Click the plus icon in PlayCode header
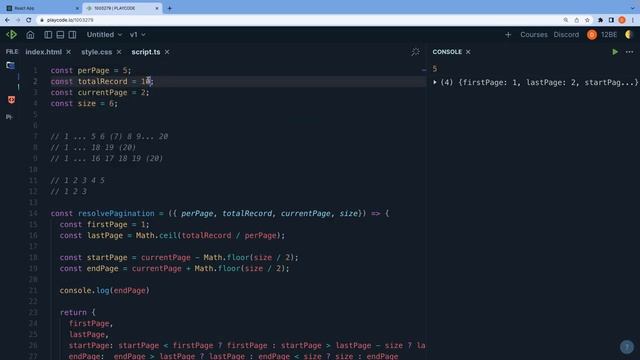Viewport: 640px width, 360px height. point(508,35)
